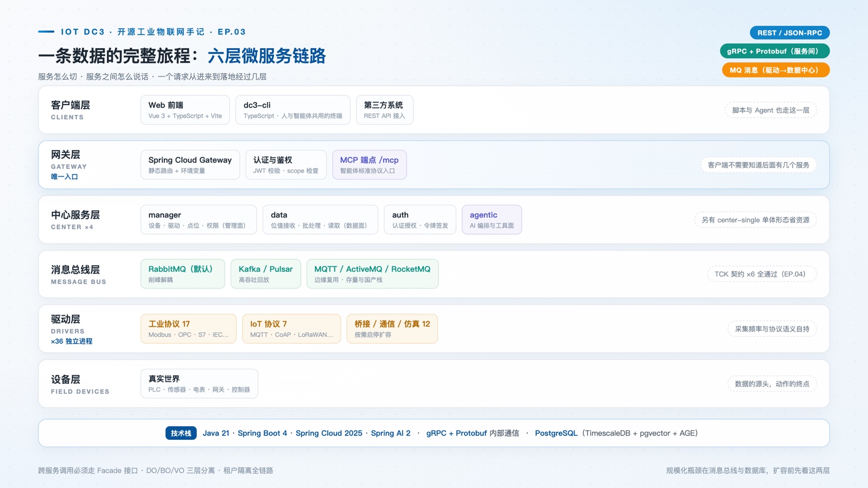Select the 技术栈 badge
The width and height of the screenshot is (868, 488).
click(x=181, y=433)
